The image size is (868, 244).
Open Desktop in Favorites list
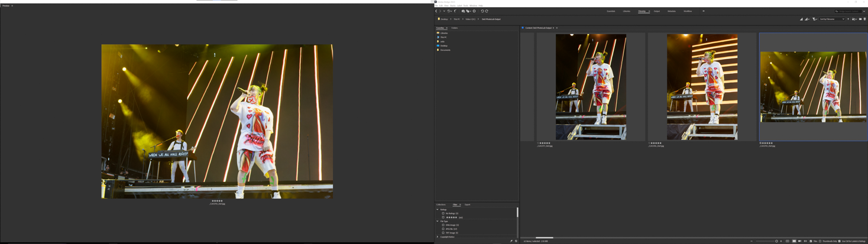443,45
